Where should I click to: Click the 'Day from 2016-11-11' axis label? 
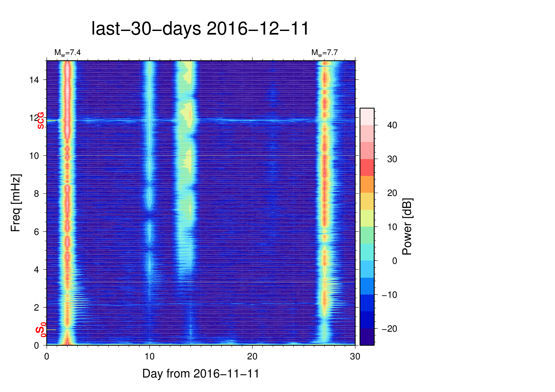tap(200, 374)
